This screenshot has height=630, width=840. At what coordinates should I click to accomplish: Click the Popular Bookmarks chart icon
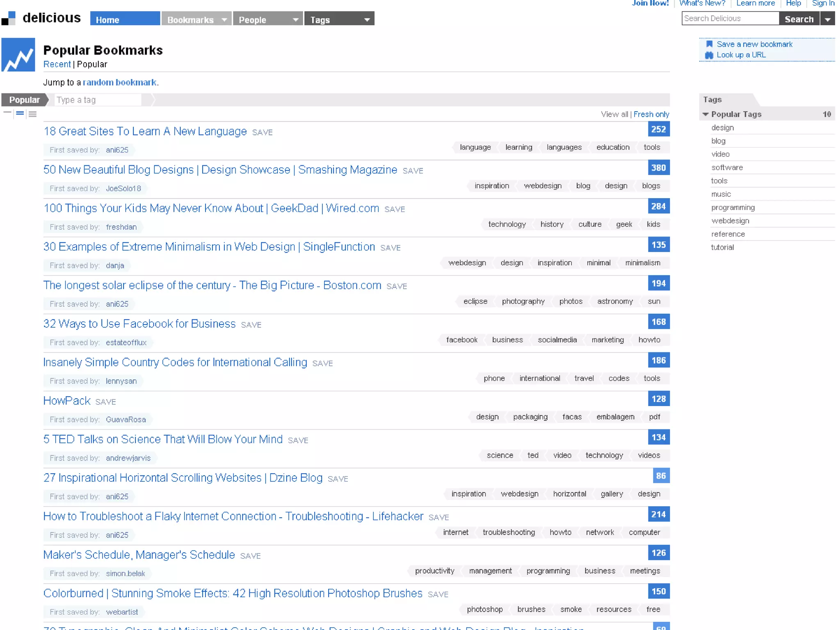[18, 55]
